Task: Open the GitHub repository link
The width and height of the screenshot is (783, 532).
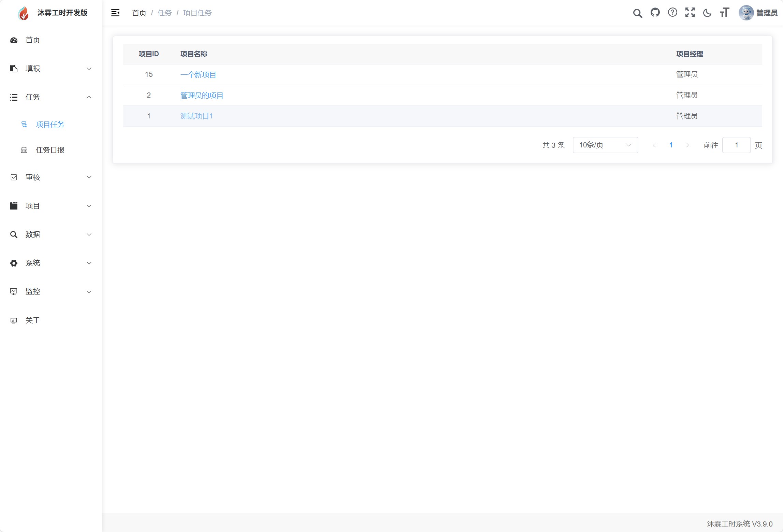Action: click(x=655, y=13)
